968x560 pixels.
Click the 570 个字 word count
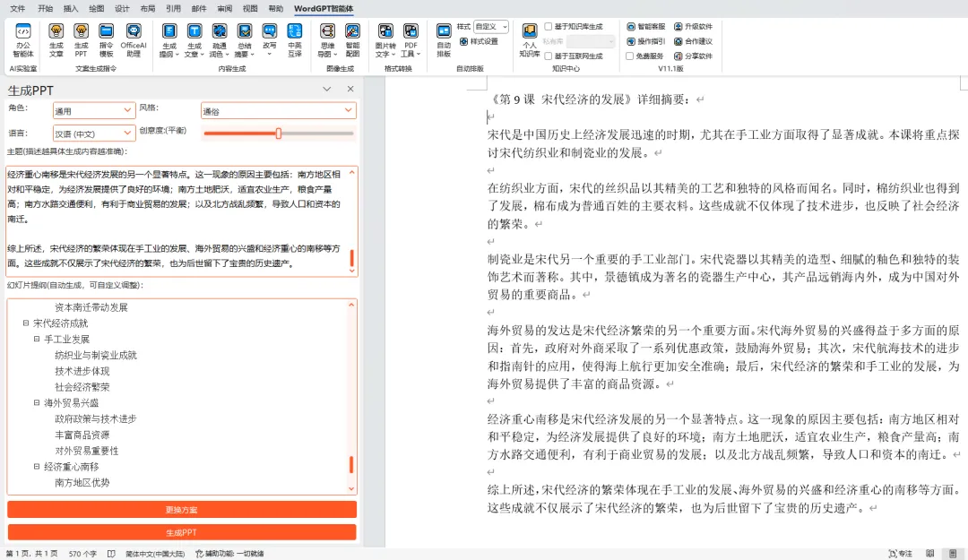point(82,554)
